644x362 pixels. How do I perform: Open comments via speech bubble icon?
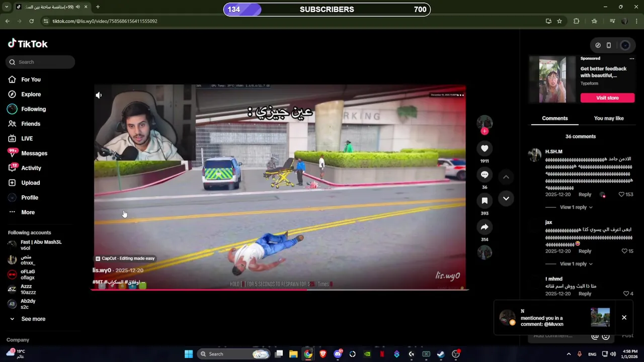485,174
